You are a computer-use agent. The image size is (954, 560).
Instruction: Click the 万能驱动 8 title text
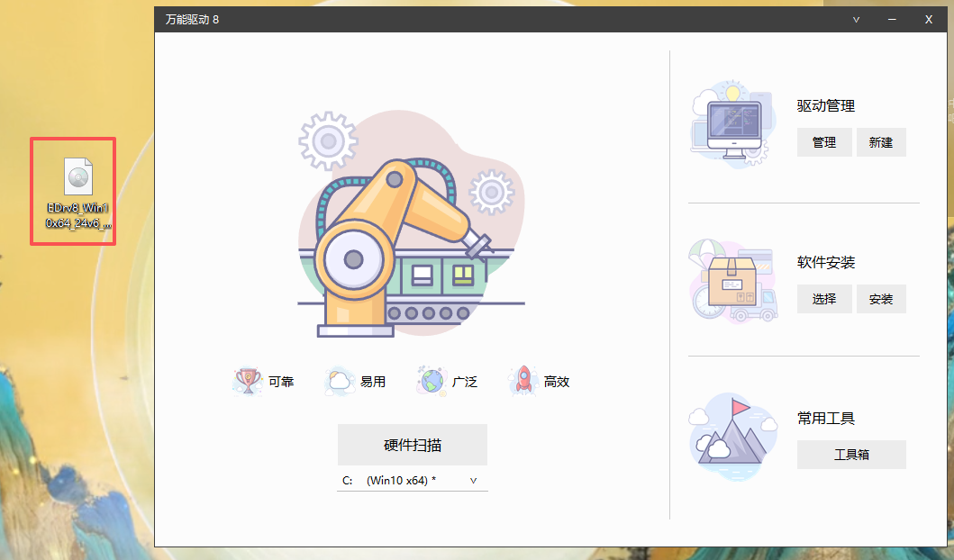[192, 18]
